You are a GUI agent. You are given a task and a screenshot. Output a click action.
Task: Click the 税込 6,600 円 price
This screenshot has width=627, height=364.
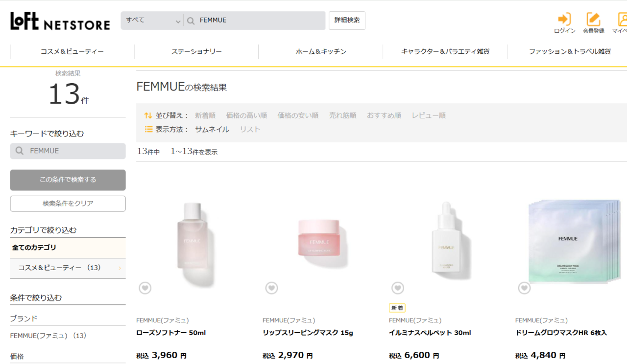click(414, 356)
